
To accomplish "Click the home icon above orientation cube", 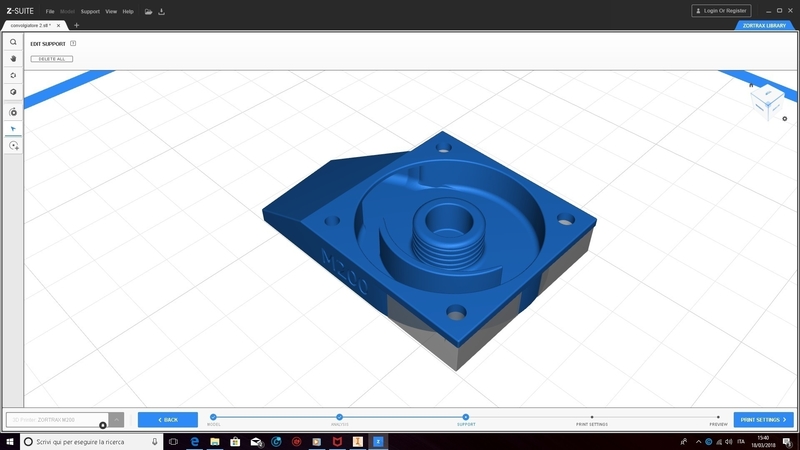I will pyautogui.click(x=751, y=85).
